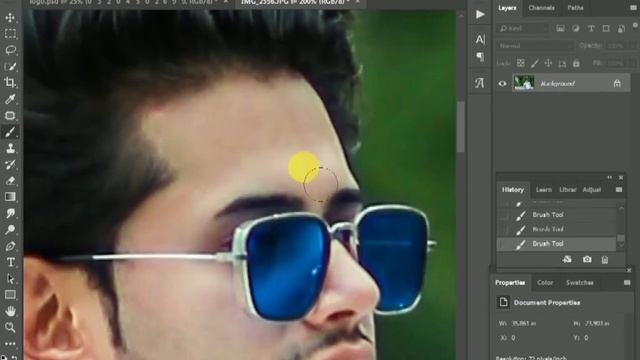Screen dimensions: 640x360
Task: Toggle filter for pixel layers
Action: point(560,28)
